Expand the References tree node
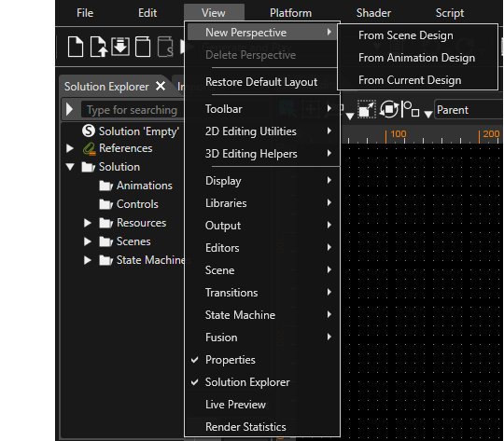Image resolution: width=504 pixels, height=441 pixels. point(70,148)
